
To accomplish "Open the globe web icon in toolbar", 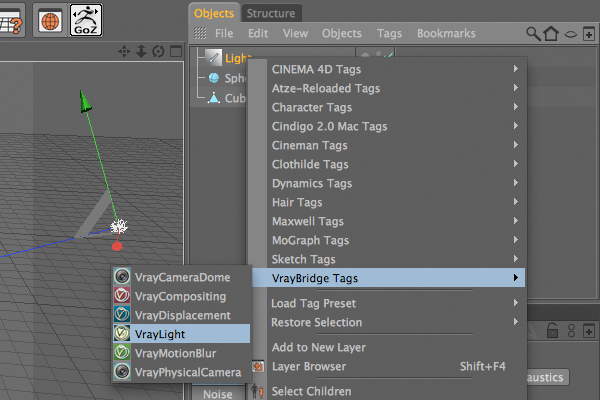I will point(50,20).
